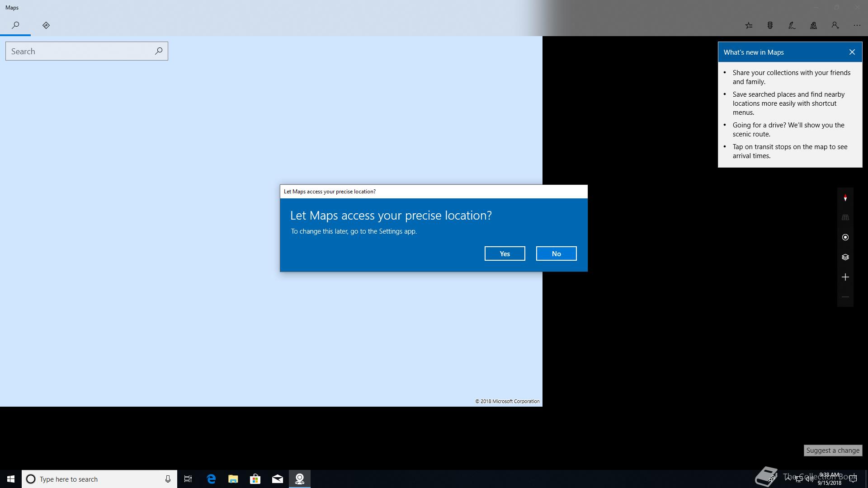Open the Windows Ink toolbar pen icon
The height and width of the screenshot is (488, 868).
coord(792,25)
